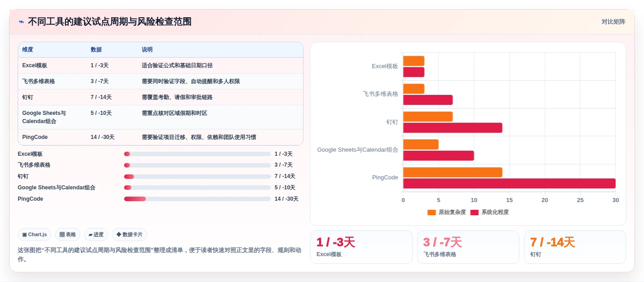Select the 数据卡片 tag chip
Viewport: 644px width, 282px height.
[130, 235]
